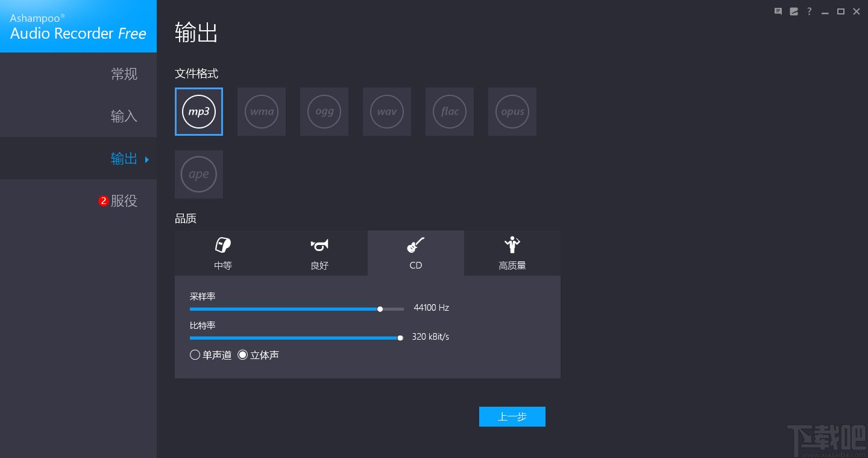Adjust the 比特率 slider handle

(x=400, y=337)
